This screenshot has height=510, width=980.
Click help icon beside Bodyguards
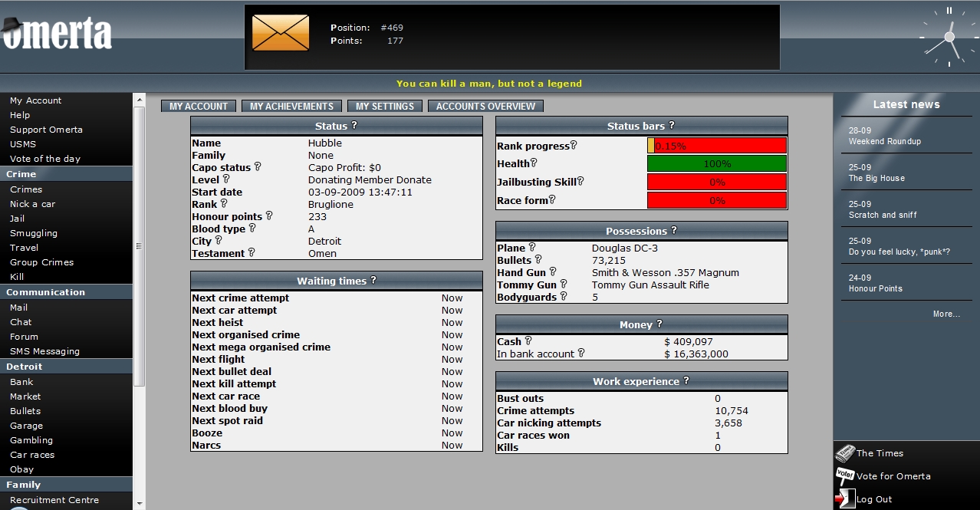(x=564, y=296)
